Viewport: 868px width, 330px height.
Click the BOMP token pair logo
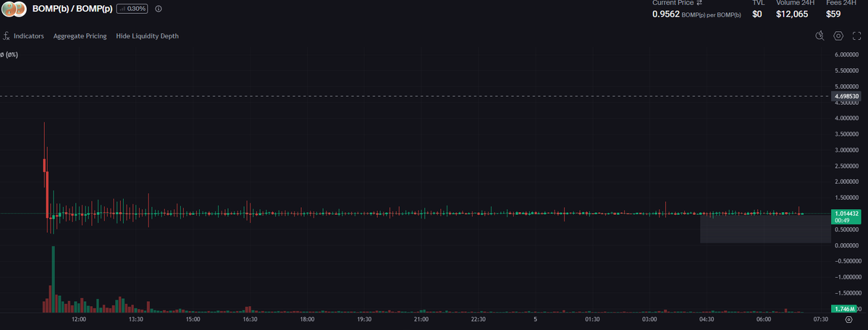[x=14, y=9]
